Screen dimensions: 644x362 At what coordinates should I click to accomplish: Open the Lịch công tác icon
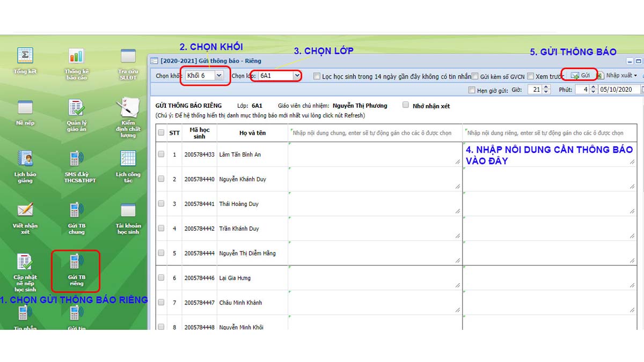[x=128, y=159]
